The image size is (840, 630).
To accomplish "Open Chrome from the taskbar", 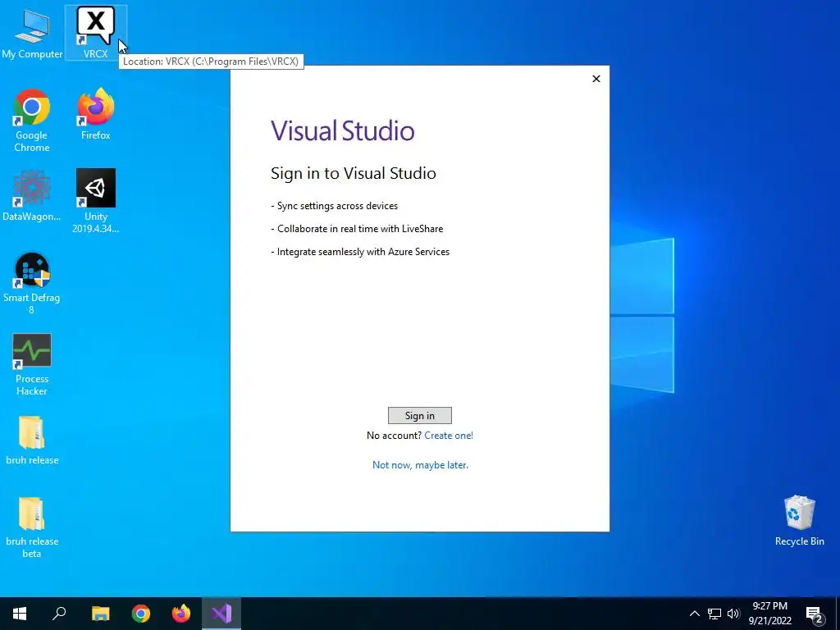I will 141,614.
